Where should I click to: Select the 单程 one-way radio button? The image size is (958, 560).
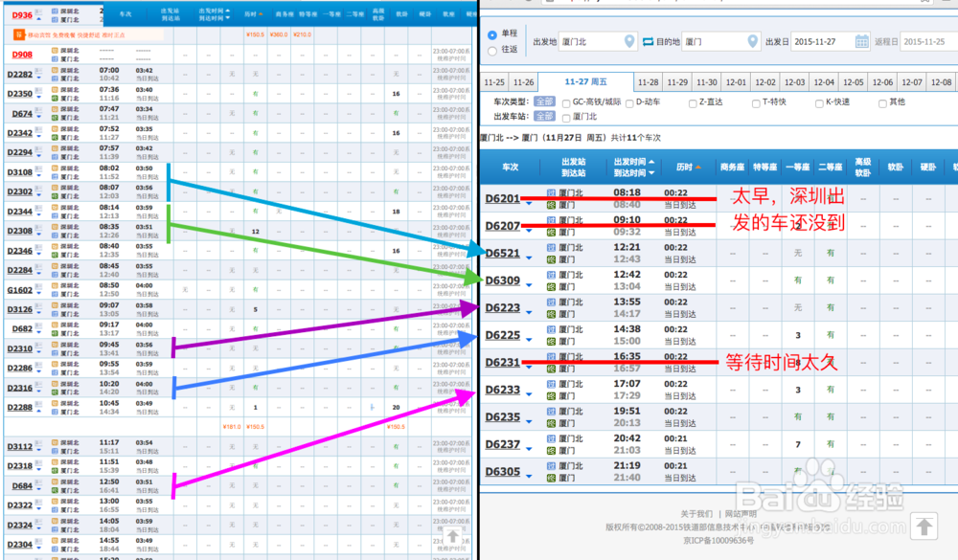(x=492, y=35)
